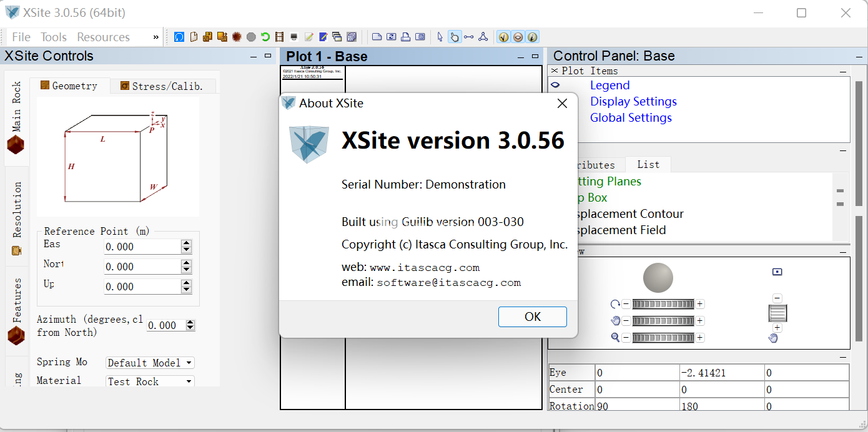Viewport: 868px width, 432px height.
Task: Open the Resources menu
Action: point(104,37)
